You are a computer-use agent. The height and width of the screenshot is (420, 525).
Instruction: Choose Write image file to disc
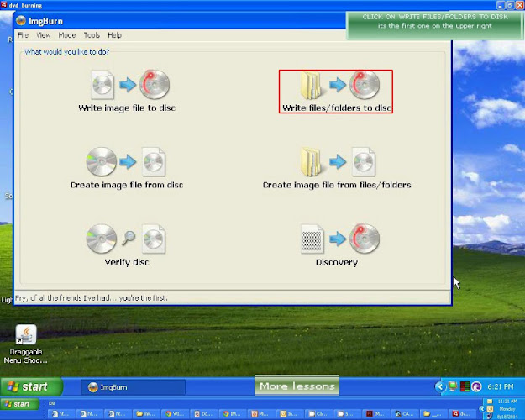(x=127, y=91)
